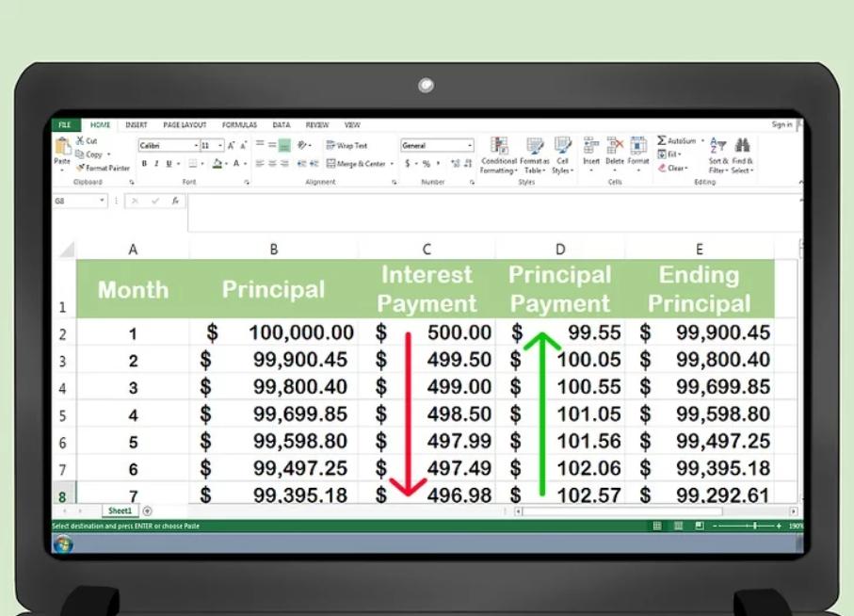Activate the Format Painter brush
This screenshot has height=616, width=854.
104,168
